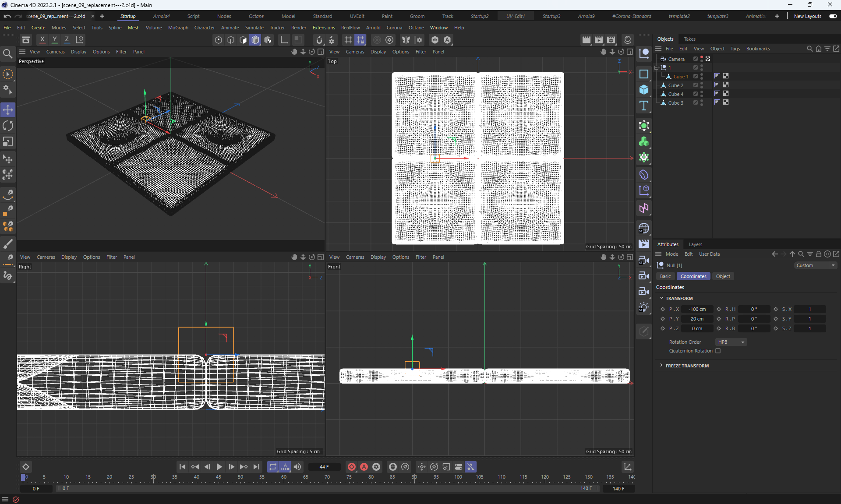The image size is (841, 504).
Task: Open the Rotation Order HPB dropdown
Action: 731,342
